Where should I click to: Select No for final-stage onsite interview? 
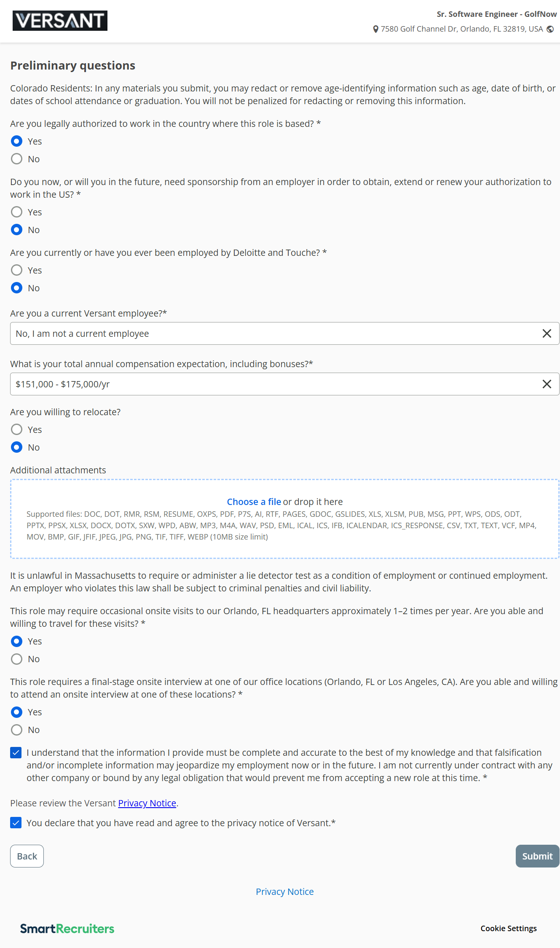point(17,730)
